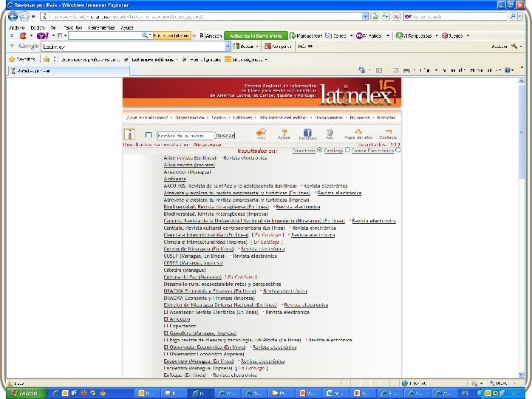Click the IE home icon in command bar
Screen dimensions: 532x399
coord(361,70)
